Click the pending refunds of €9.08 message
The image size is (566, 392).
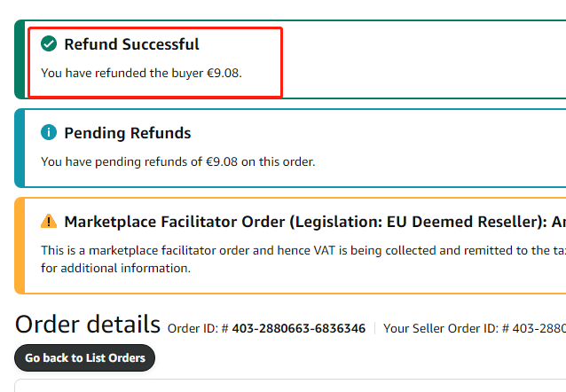pos(178,161)
